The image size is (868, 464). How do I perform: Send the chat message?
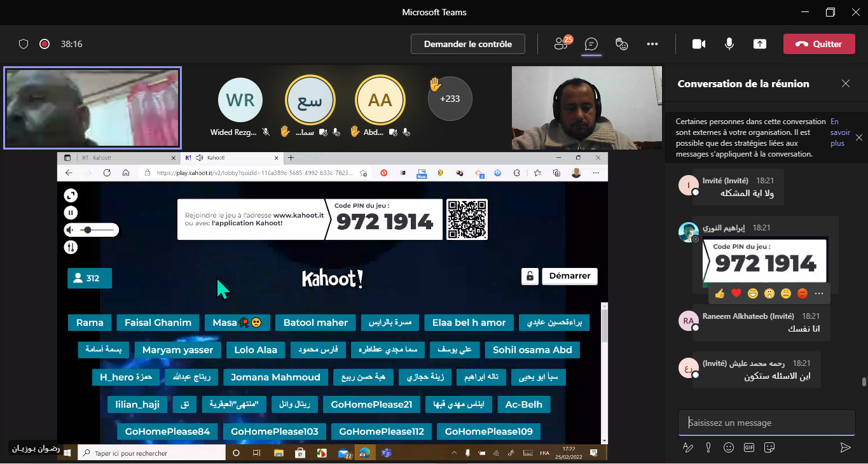pos(845,447)
